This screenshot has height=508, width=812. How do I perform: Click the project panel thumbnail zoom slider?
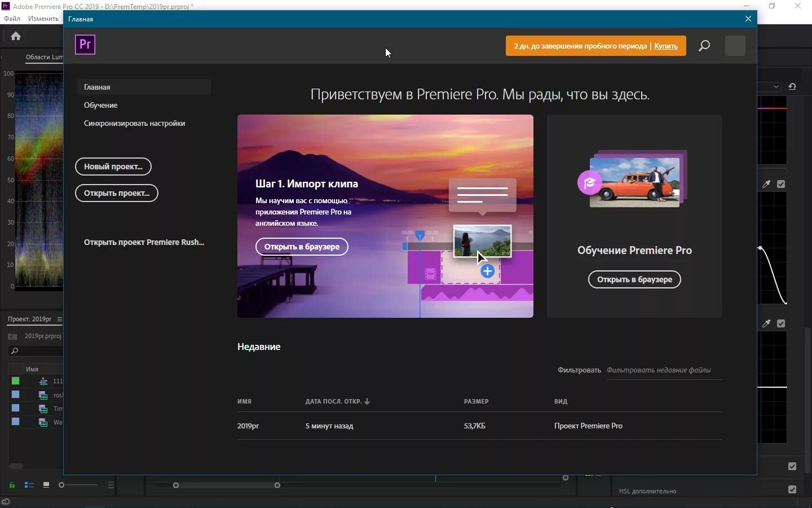tap(78, 485)
